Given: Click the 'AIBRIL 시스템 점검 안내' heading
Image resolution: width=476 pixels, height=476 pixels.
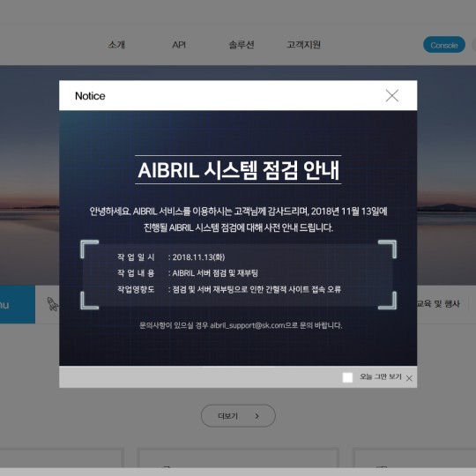Looking at the screenshot, I should pyautogui.click(x=238, y=170).
